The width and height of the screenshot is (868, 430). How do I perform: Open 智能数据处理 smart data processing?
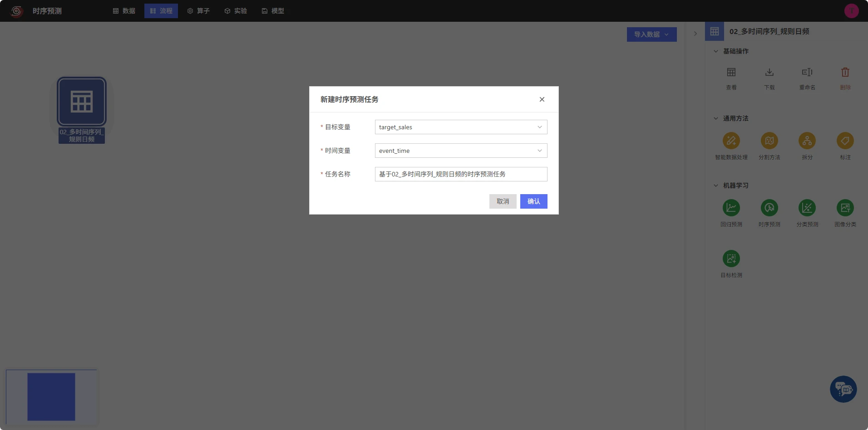click(x=731, y=141)
